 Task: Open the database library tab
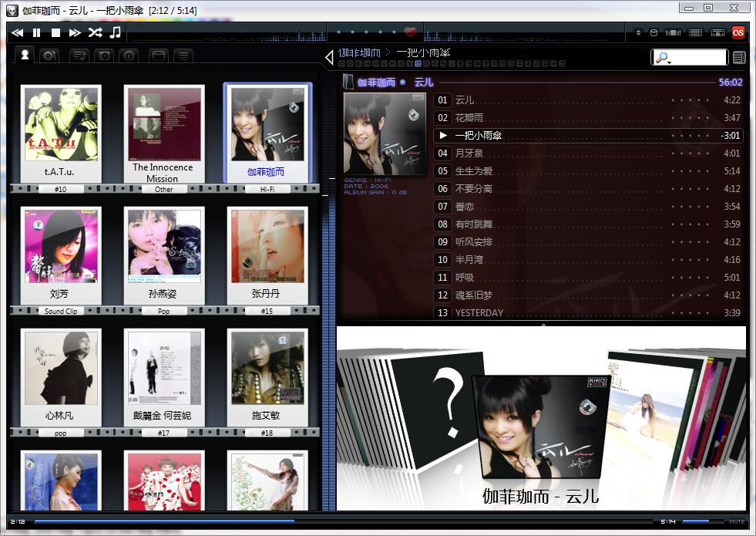(159, 56)
